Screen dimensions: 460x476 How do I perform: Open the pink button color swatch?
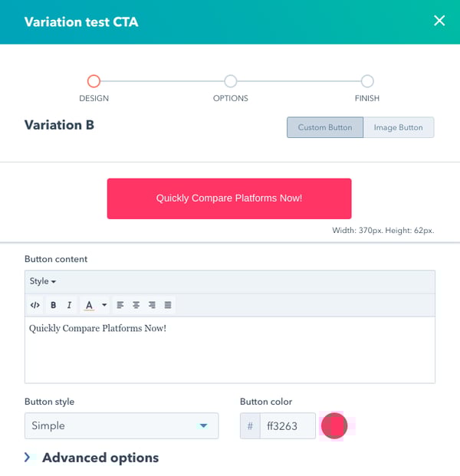click(x=334, y=425)
